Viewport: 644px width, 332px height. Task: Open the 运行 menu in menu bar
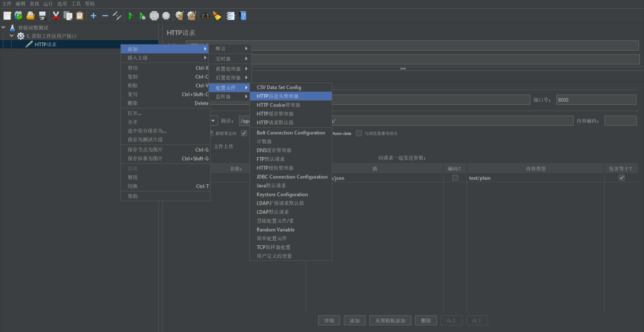[x=48, y=4]
